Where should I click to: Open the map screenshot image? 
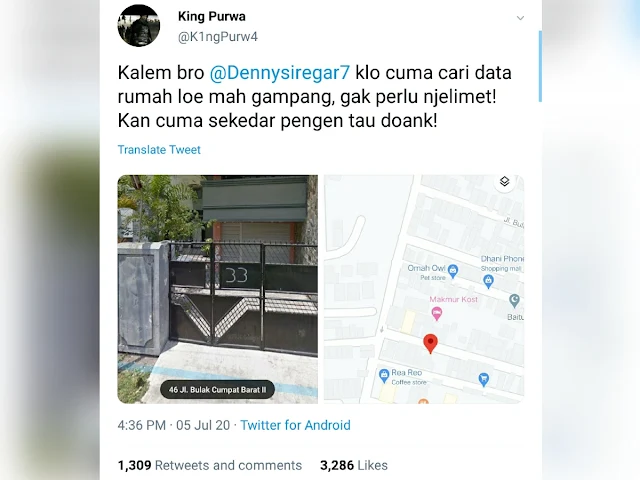point(424,289)
